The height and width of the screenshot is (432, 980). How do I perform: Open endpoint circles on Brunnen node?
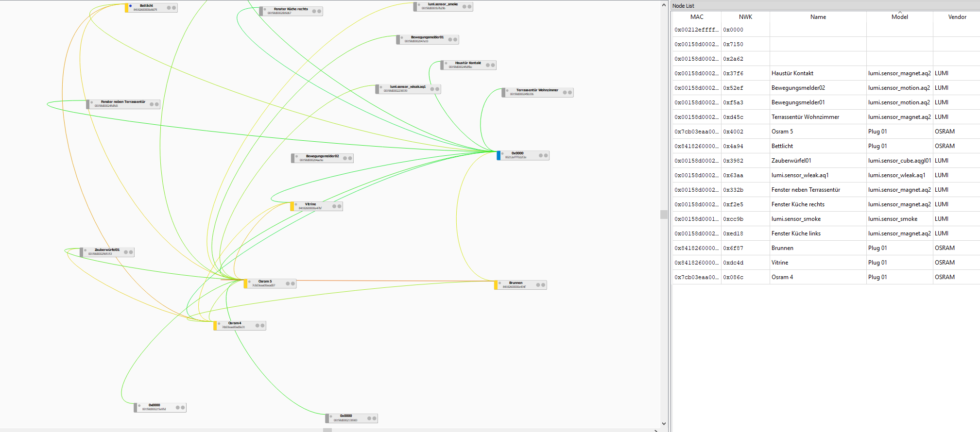coord(541,285)
